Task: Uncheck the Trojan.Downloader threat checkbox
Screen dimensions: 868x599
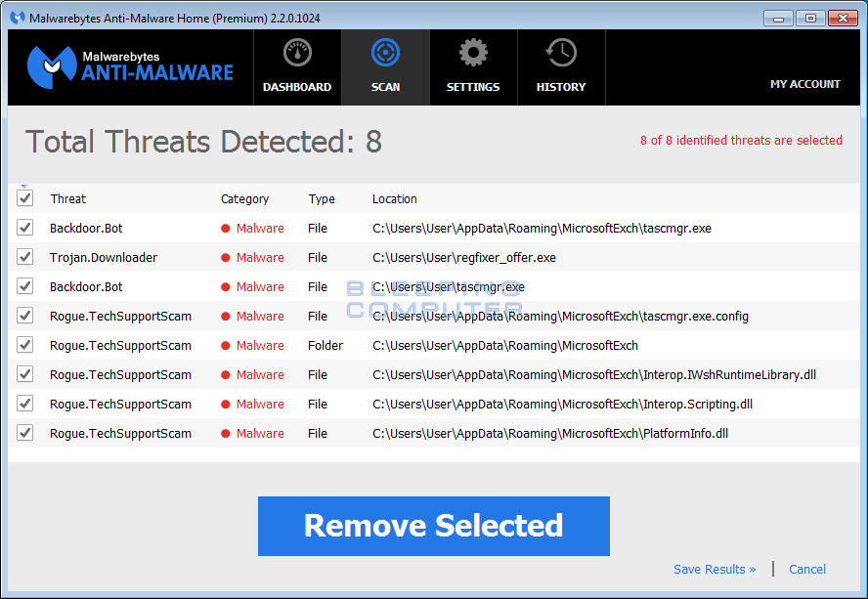Action: click(x=24, y=257)
